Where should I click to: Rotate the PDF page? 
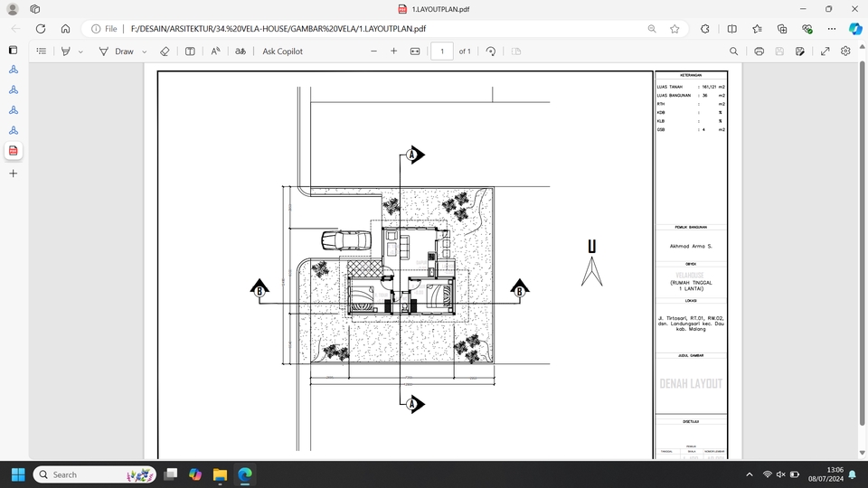pyautogui.click(x=490, y=51)
